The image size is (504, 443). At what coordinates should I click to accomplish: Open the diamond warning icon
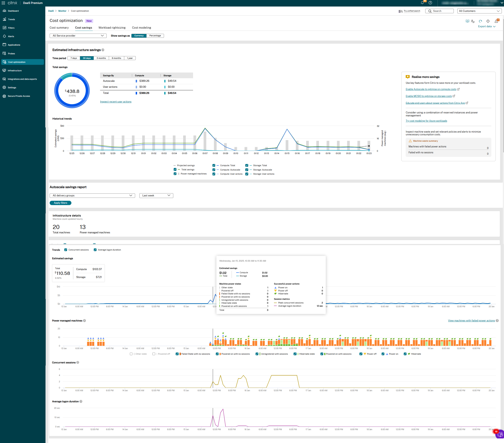coord(488,21)
